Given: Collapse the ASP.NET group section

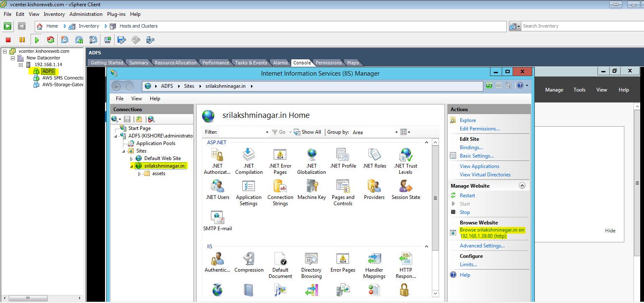Looking at the screenshot, I should pos(426,143).
